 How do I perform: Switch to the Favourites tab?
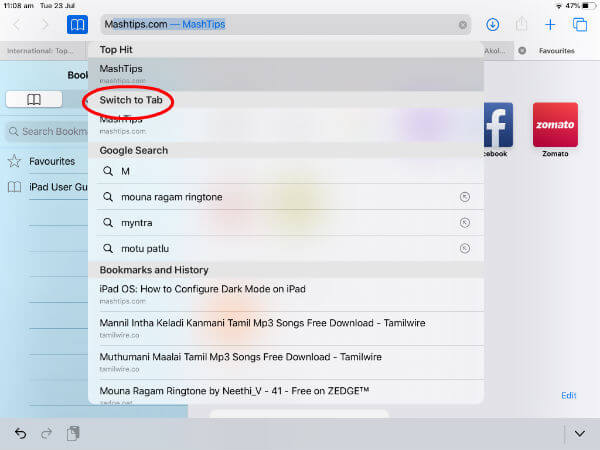[x=557, y=51]
